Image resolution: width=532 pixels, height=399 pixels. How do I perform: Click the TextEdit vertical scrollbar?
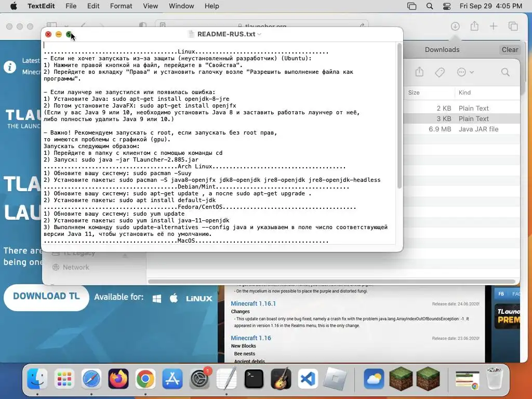(400, 115)
